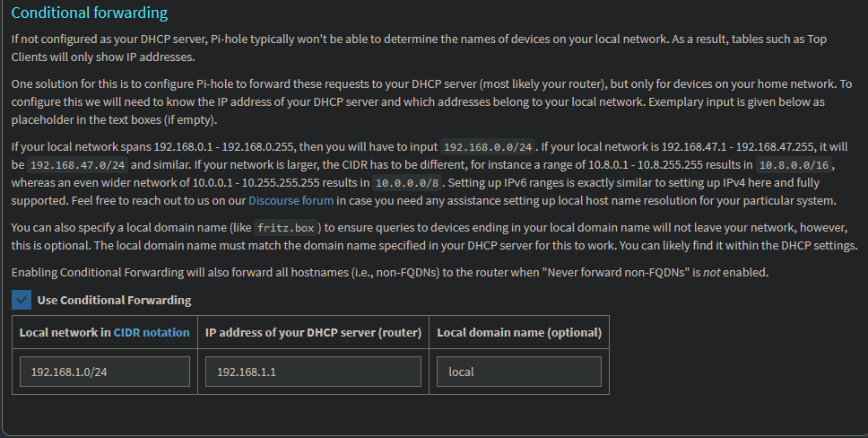Click the paragraph beginning One solution for this
The image size is (868, 438).
(x=432, y=101)
